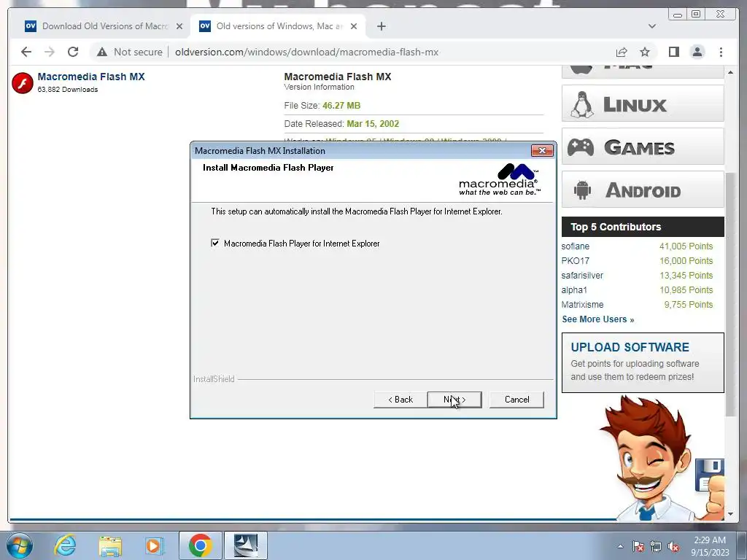The height and width of the screenshot is (560, 747).
Task: Click the mascot character thumbnail
Action: coord(661,459)
